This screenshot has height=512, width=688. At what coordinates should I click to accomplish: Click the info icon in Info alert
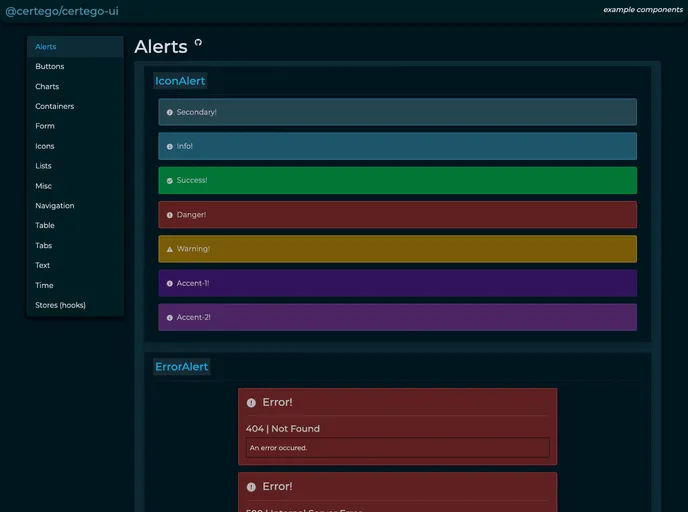tap(169, 147)
